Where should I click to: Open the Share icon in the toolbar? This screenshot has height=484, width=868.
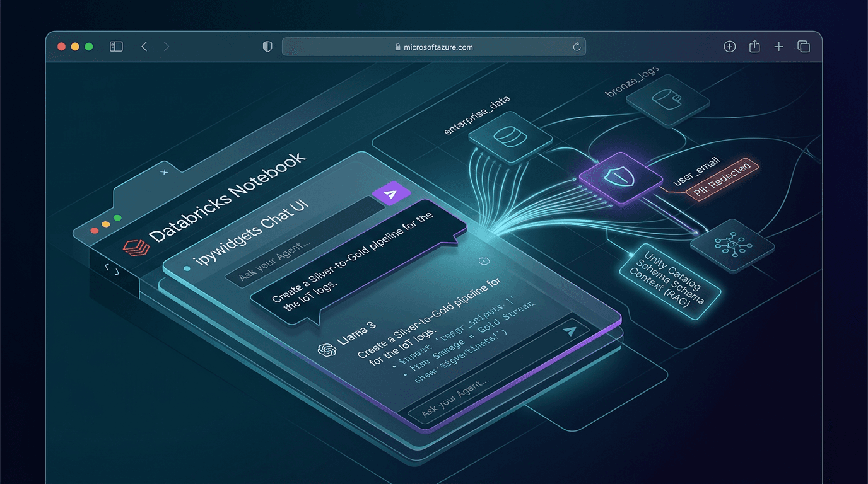pyautogui.click(x=754, y=46)
